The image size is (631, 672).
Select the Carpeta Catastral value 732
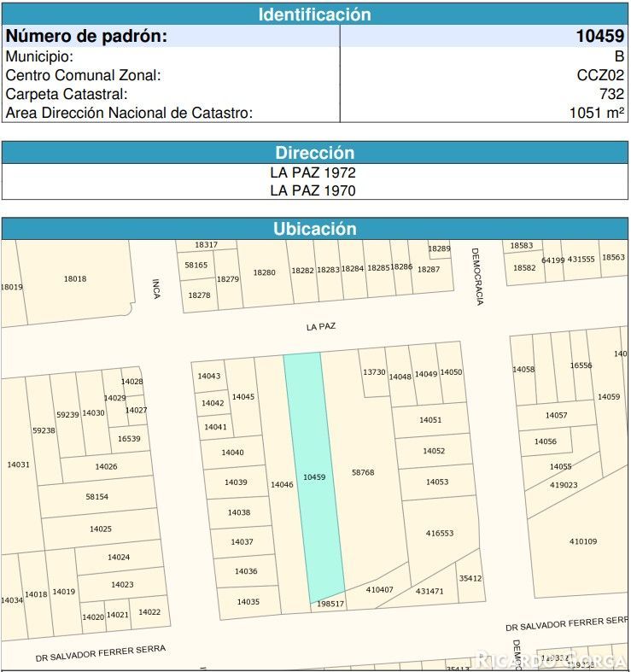coord(611,94)
